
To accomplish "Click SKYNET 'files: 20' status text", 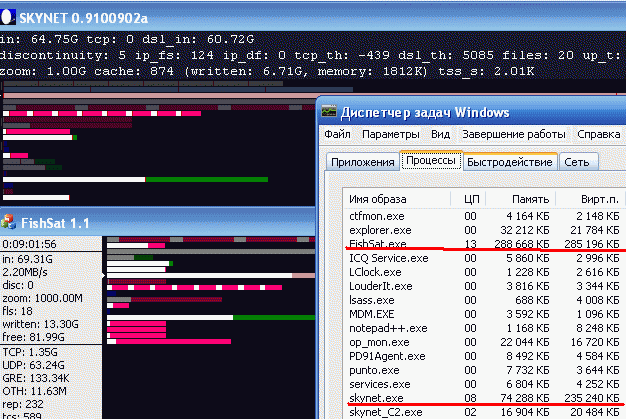I will coord(538,55).
